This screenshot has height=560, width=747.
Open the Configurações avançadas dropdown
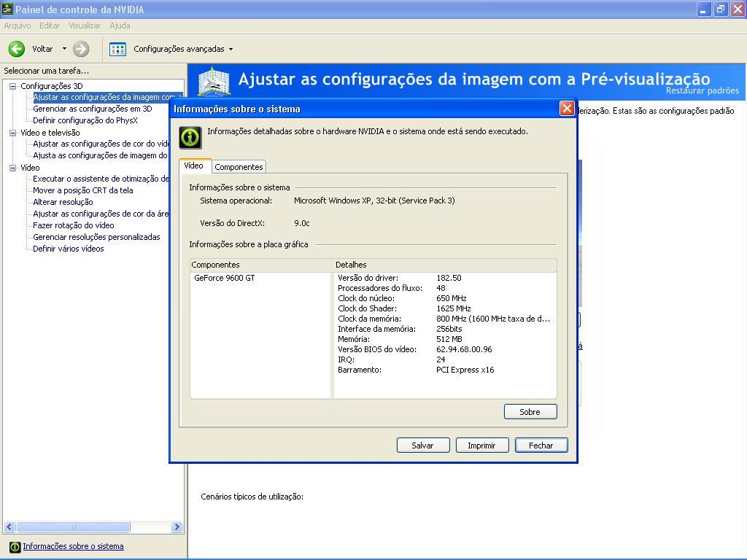231,49
